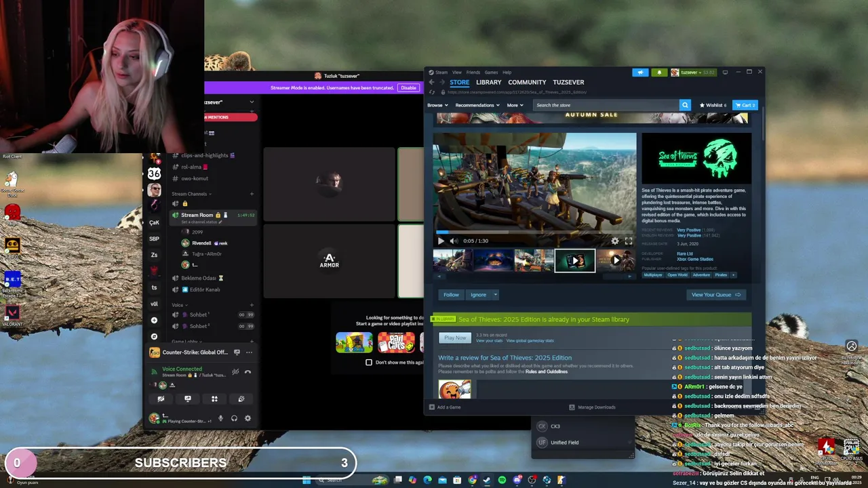
Task: Expand the Ignore button dropdown arrow
Action: click(496, 295)
